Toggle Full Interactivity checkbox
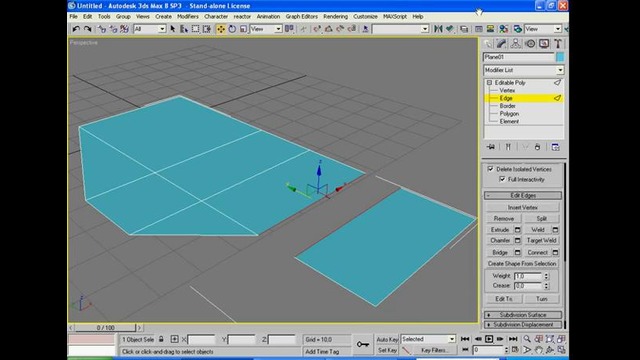This screenshot has height=360, width=640. pos(502,179)
